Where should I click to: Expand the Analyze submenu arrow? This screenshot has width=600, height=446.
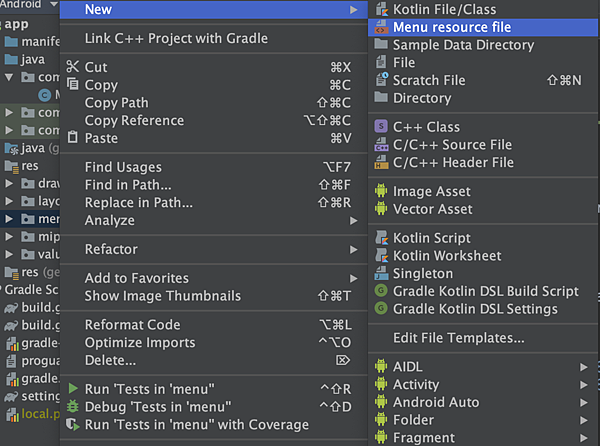354,221
